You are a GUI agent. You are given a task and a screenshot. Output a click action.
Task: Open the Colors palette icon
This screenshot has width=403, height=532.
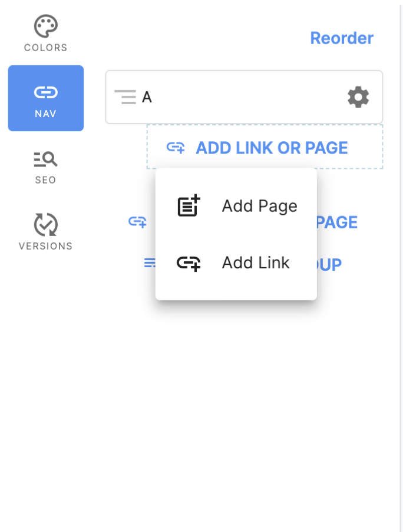[x=46, y=26]
